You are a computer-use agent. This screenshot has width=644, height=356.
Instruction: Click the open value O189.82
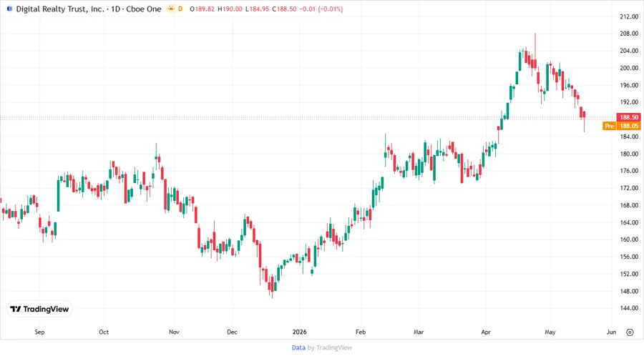tap(202, 9)
